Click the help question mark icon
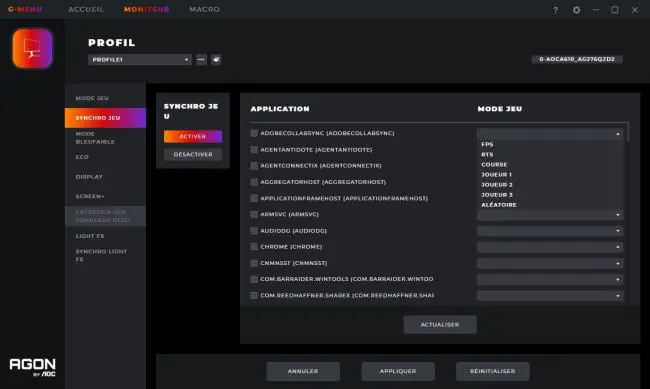 pos(555,10)
